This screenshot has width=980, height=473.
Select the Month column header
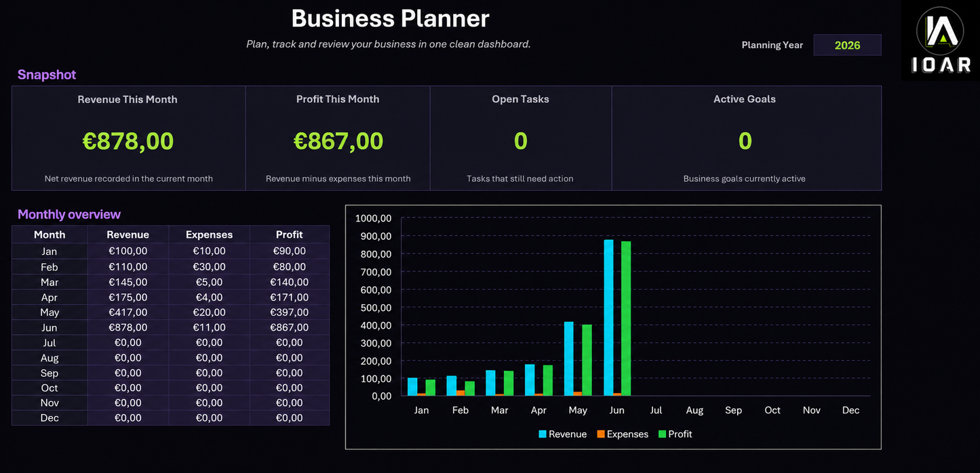coord(50,234)
